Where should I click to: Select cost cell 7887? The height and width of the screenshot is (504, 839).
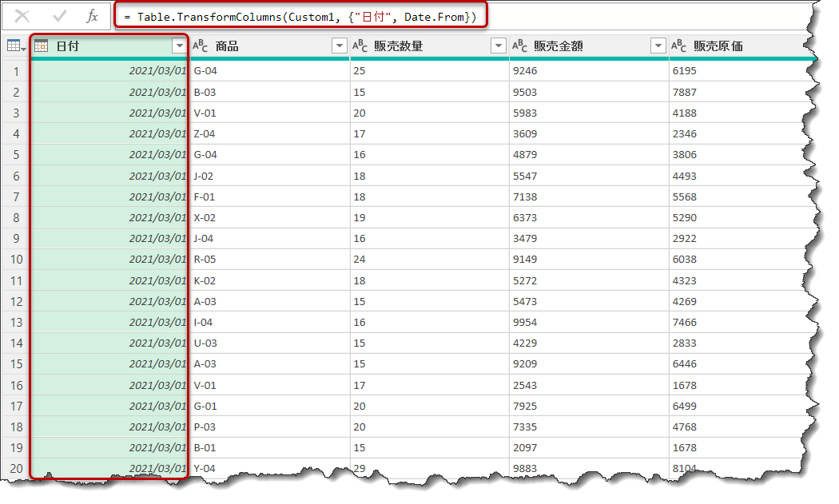pyautogui.click(x=738, y=92)
